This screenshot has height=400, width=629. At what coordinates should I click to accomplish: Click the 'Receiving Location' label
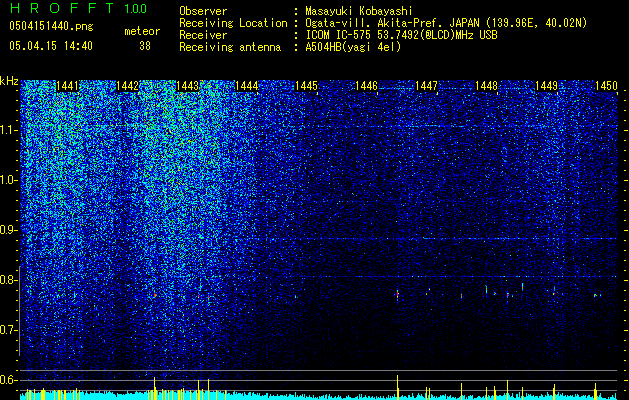coord(233,23)
